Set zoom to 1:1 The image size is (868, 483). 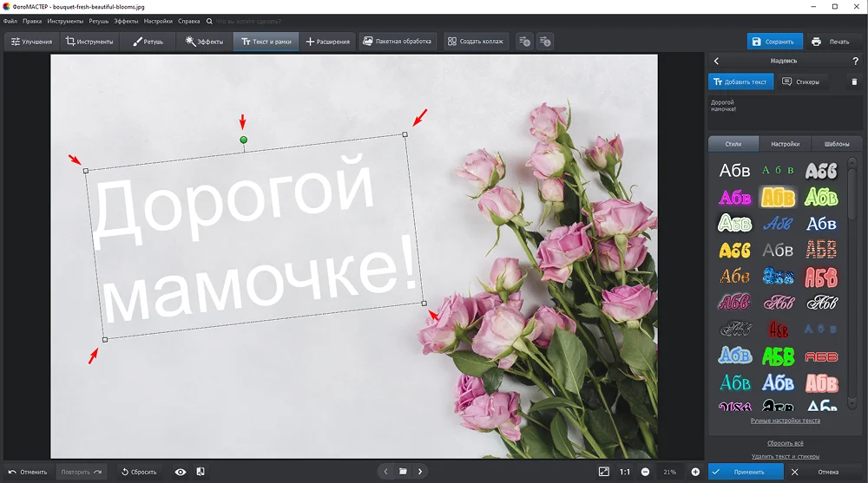[x=625, y=472]
